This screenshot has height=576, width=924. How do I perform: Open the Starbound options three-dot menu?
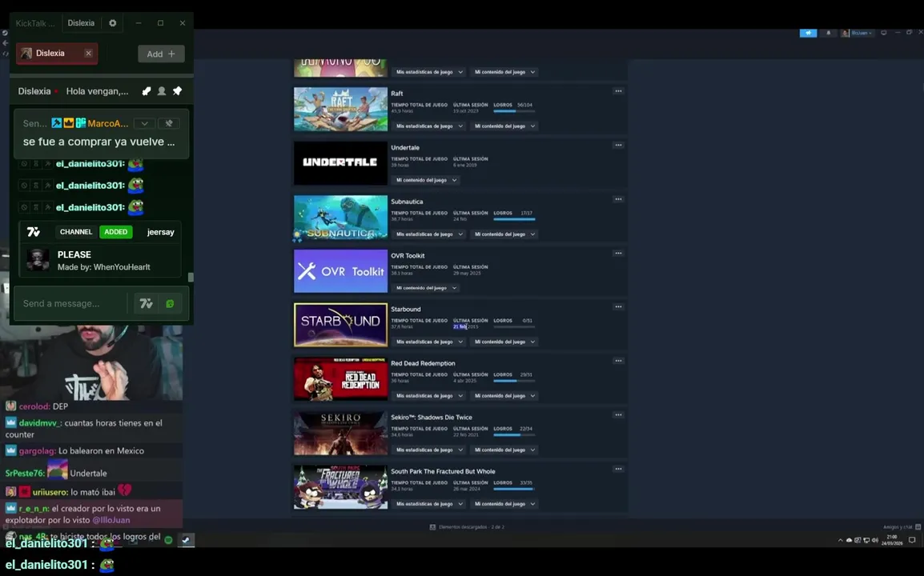tap(618, 307)
